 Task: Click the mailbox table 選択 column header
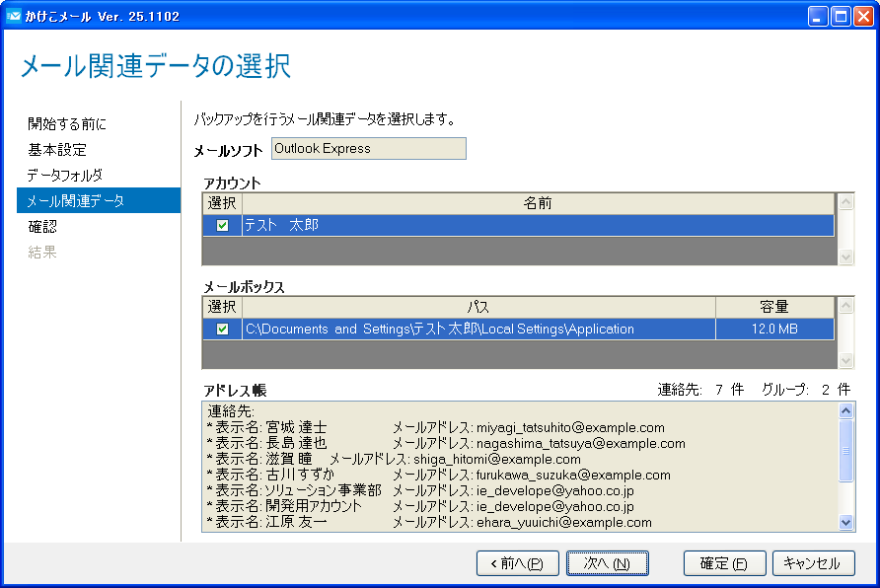pos(222,307)
